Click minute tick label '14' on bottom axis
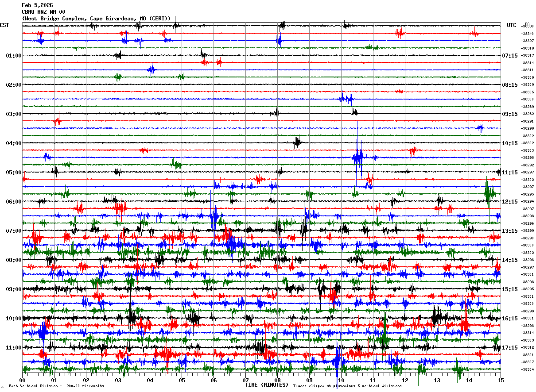536x392 pixels. pyautogui.click(x=469, y=380)
